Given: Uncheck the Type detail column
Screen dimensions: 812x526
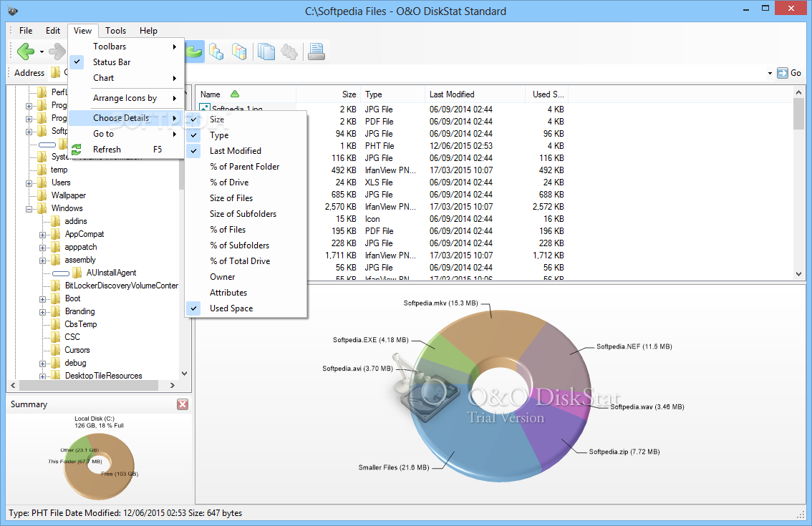Looking at the screenshot, I should [193, 135].
